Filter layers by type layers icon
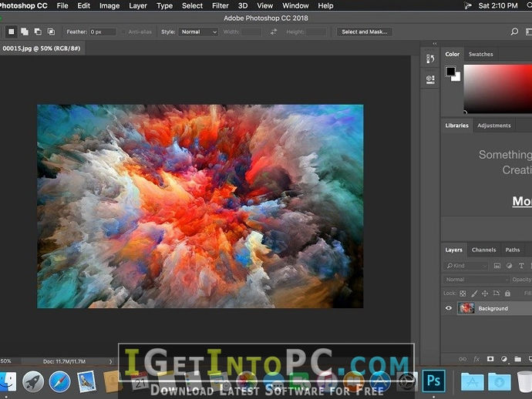Viewport: 532px width, 399px height. click(x=521, y=266)
